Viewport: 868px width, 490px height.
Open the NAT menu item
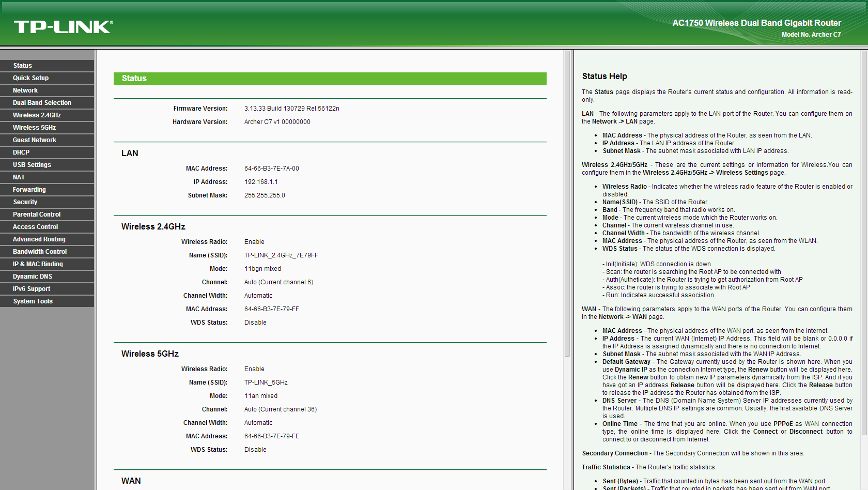tap(47, 177)
